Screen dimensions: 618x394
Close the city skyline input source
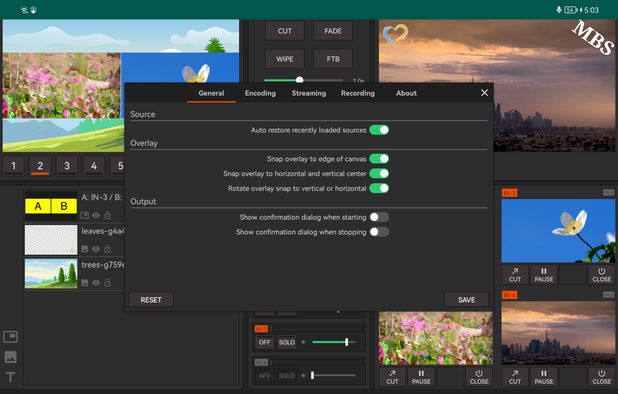(601, 377)
